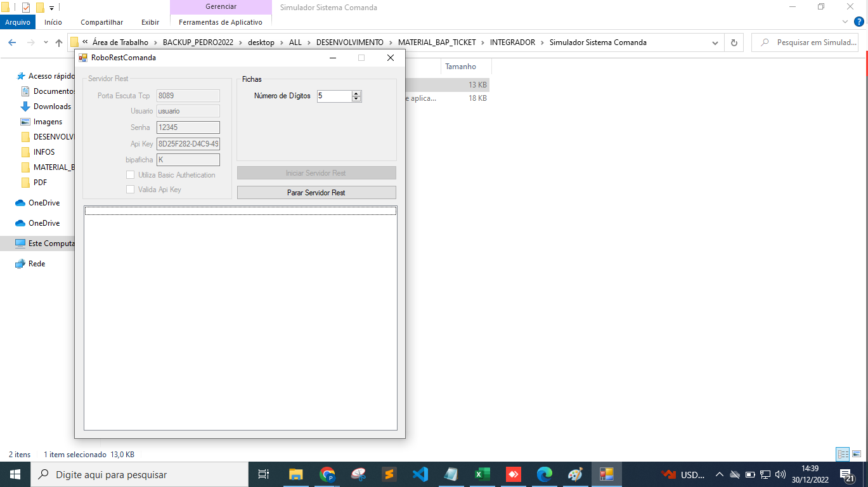The image size is (868, 487).
Task: Open Task View in the taskbar
Action: pos(264,474)
